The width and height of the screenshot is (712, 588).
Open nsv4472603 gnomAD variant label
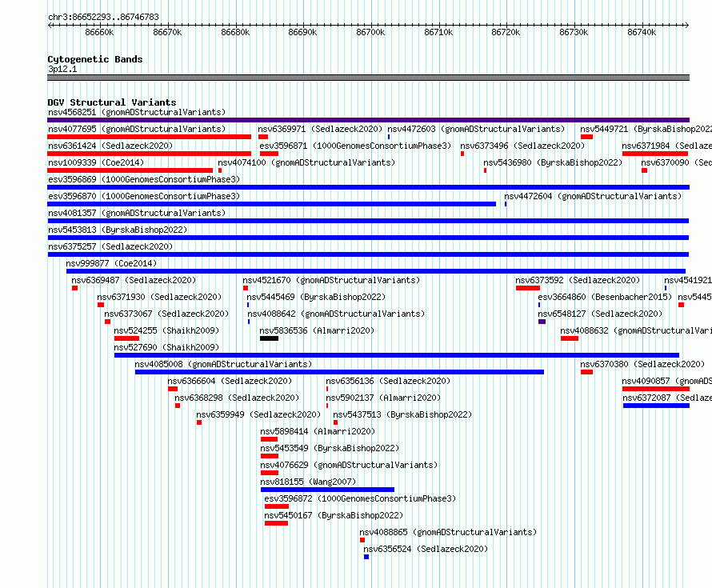click(476, 129)
